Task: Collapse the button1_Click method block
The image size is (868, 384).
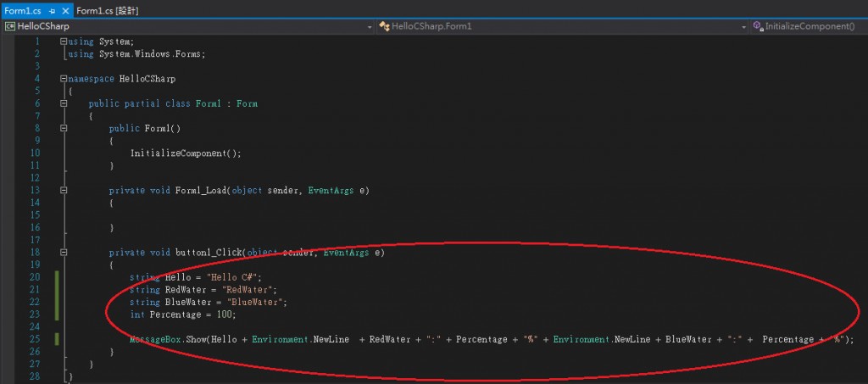Action: pos(64,253)
